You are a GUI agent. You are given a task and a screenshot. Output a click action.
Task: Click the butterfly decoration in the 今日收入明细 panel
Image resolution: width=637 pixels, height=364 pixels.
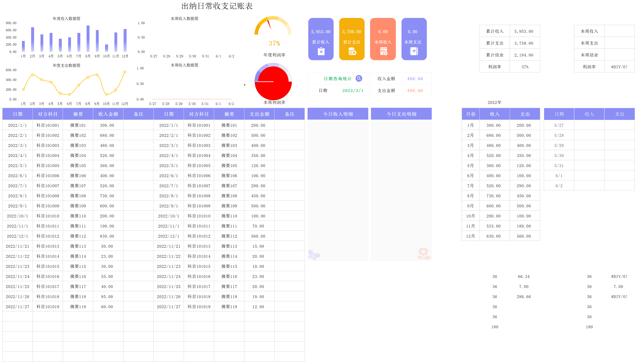pos(314,255)
